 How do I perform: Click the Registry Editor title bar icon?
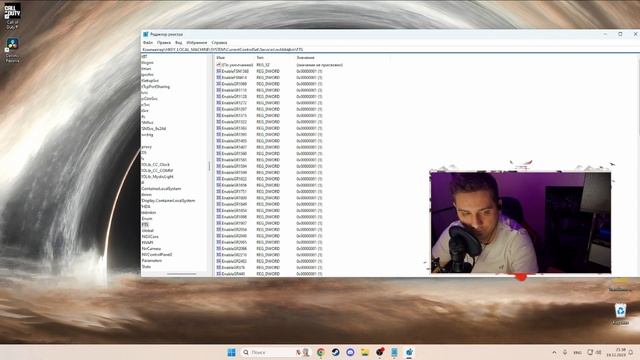click(146, 34)
